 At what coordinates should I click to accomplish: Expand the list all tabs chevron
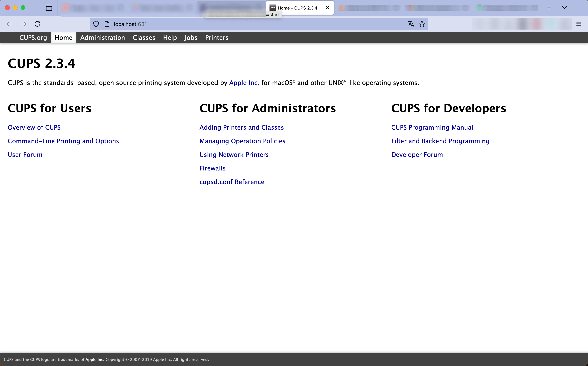[x=564, y=8]
